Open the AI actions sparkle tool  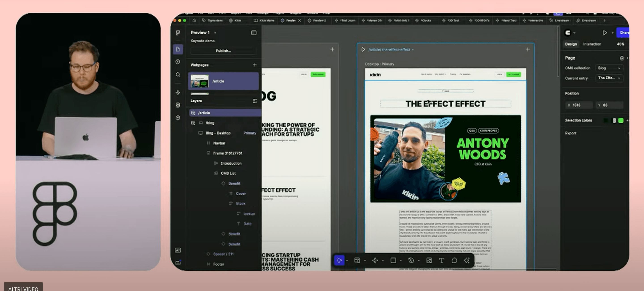point(467,261)
